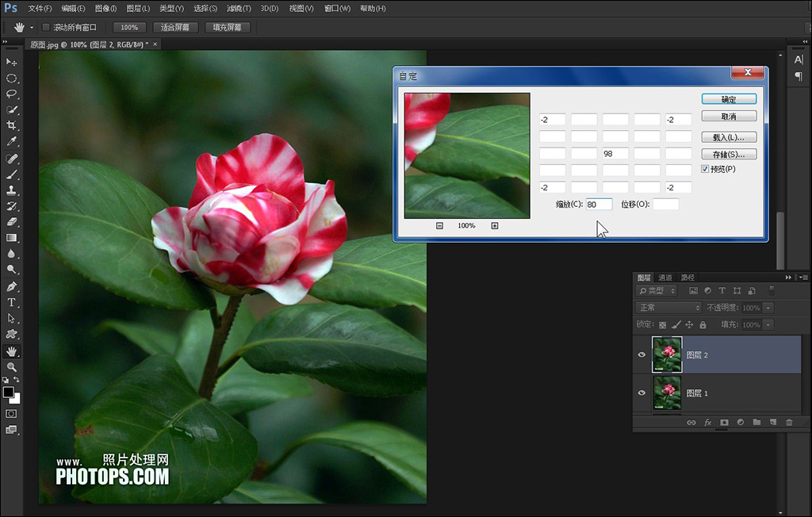Select the Eraser tool

click(x=11, y=222)
